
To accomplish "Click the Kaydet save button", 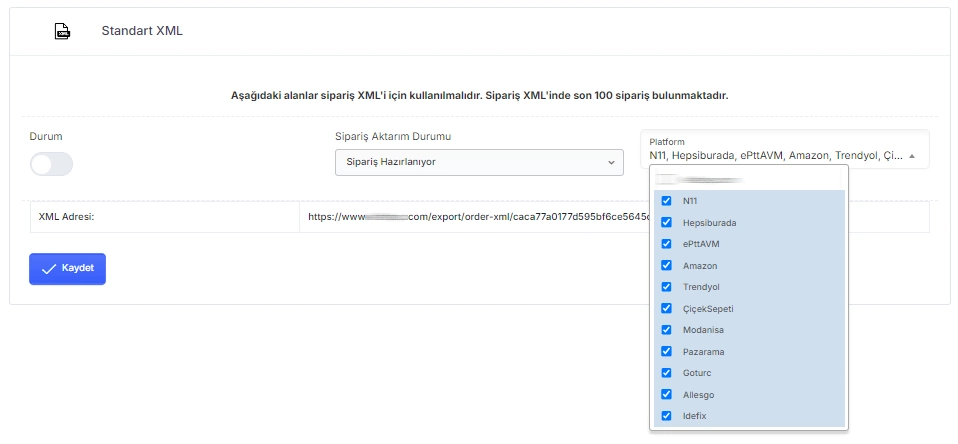I will pyautogui.click(x=67, y=269).
